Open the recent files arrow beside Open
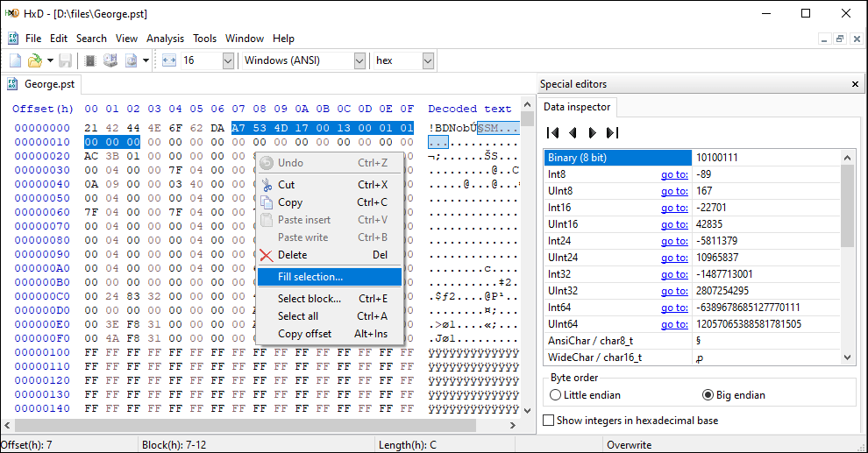 (50, 60)
